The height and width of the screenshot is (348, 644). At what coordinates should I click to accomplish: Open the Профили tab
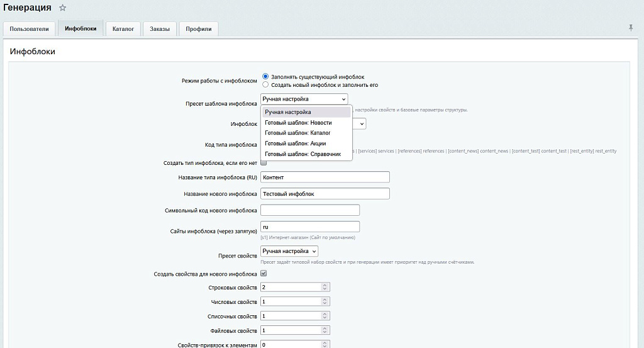198,29
